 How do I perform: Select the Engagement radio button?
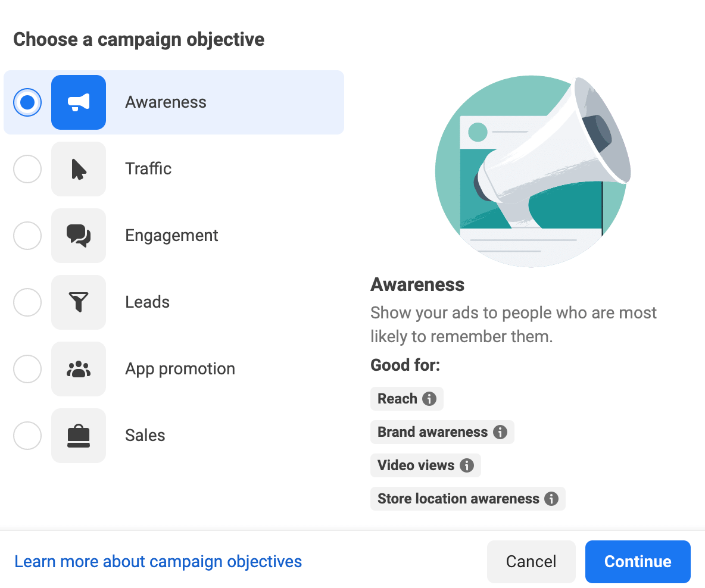[x=27, y=236]
